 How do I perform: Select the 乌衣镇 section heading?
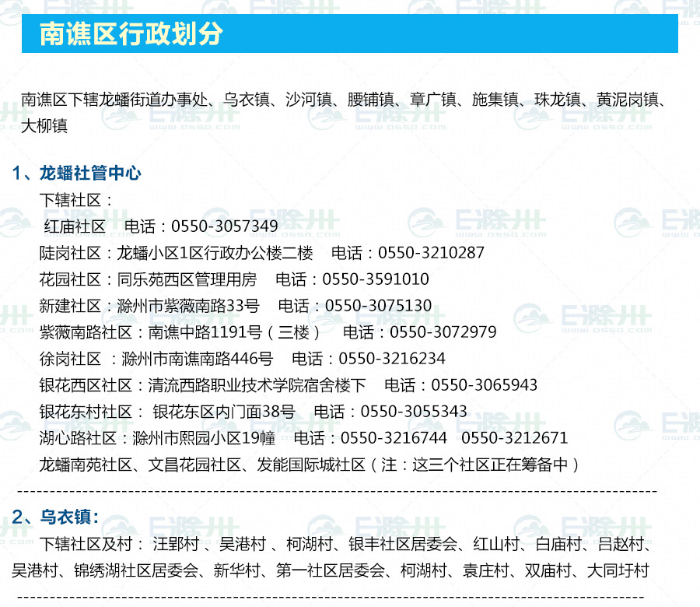(x=69, y=517)
